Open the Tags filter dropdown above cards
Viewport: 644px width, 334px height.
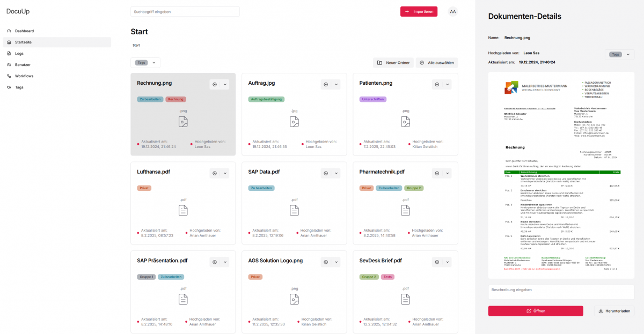click(145, 63)
